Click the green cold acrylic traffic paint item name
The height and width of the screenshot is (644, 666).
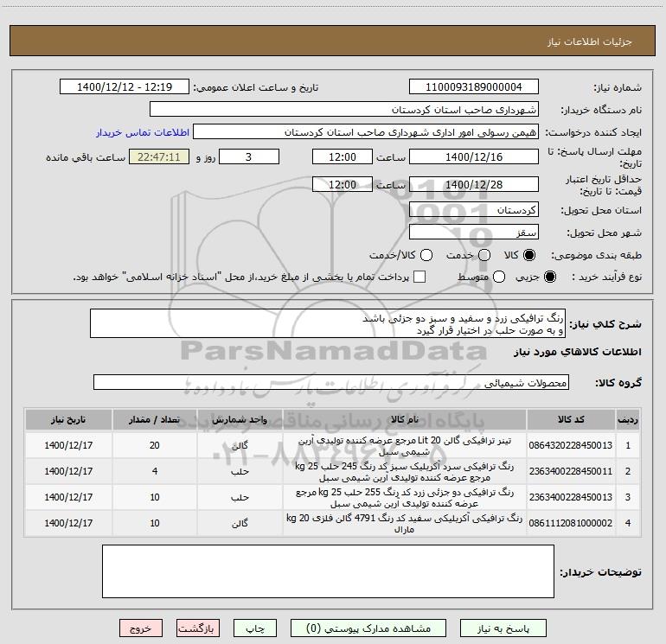[405, 472]
